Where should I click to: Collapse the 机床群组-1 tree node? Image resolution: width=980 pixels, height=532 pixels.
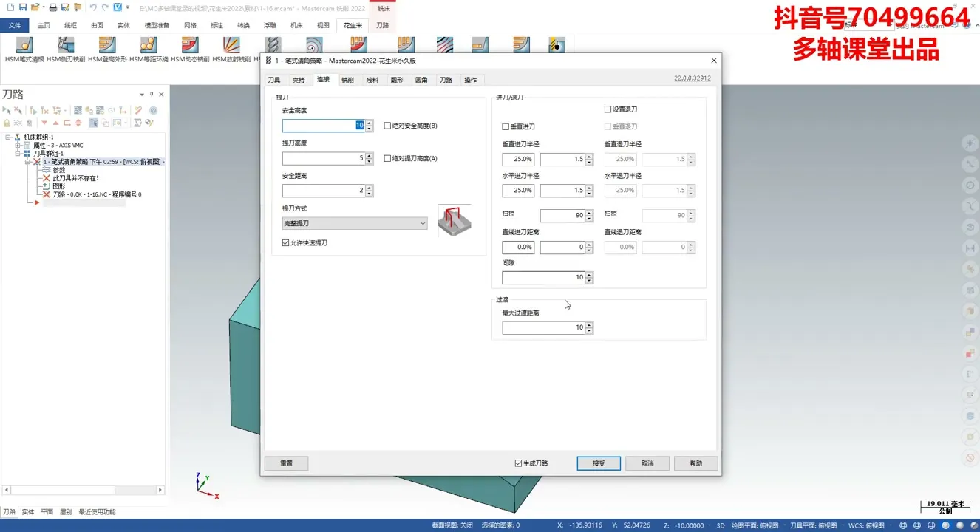8,137
